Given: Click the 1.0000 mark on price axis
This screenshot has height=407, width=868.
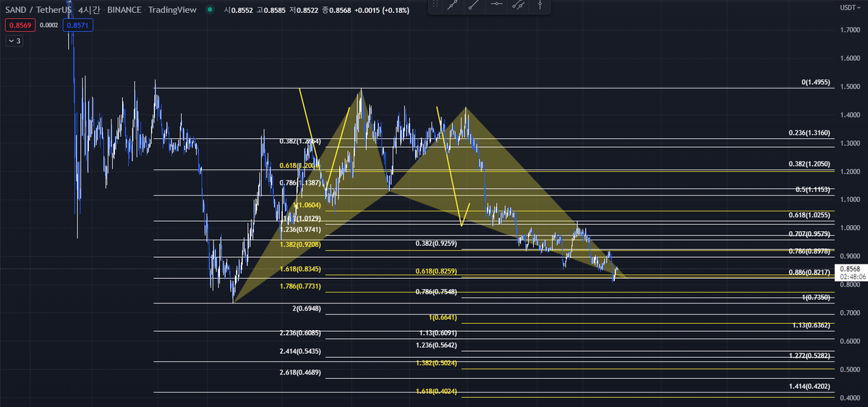Looking at the screenshot, I should click(x=851, y=228).
